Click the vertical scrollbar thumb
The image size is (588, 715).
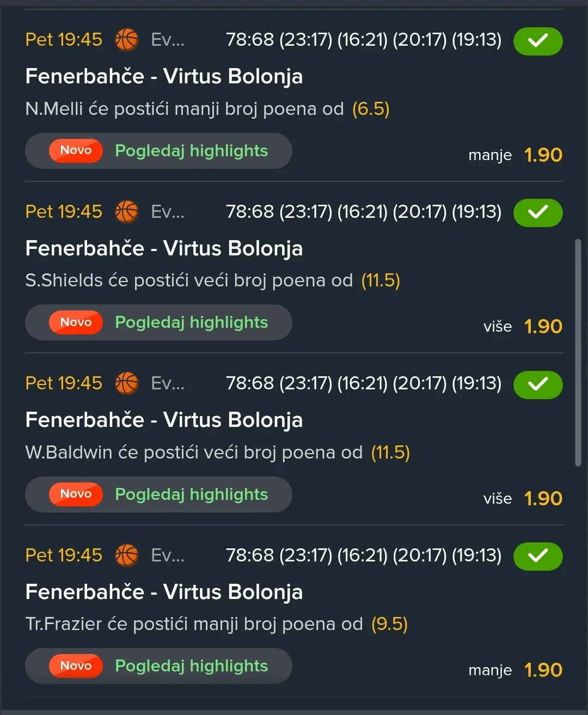tap(578, 352)
